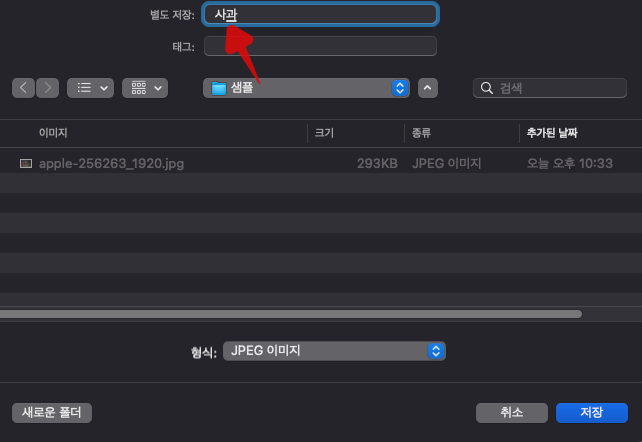This screenshot has width=642, height=442.
Task: Click into the 태그 tags input field
Action: 320,46
